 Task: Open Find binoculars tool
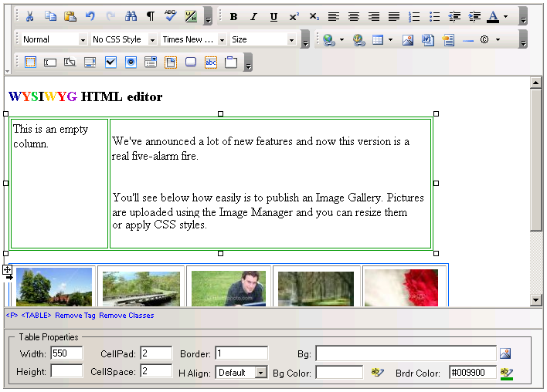[131, 16]
